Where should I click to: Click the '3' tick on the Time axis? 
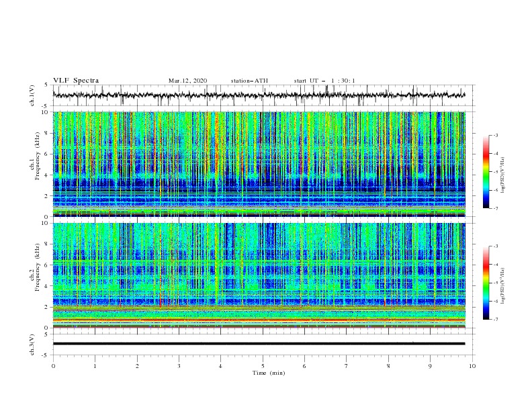(x=179, y=366)
